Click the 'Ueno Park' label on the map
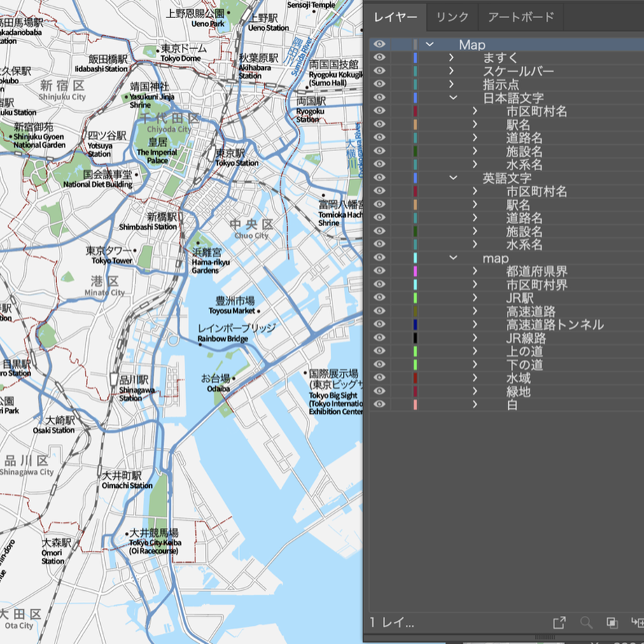Image resolution: width=644 pixels, height=644 pixels. (208, 24)
